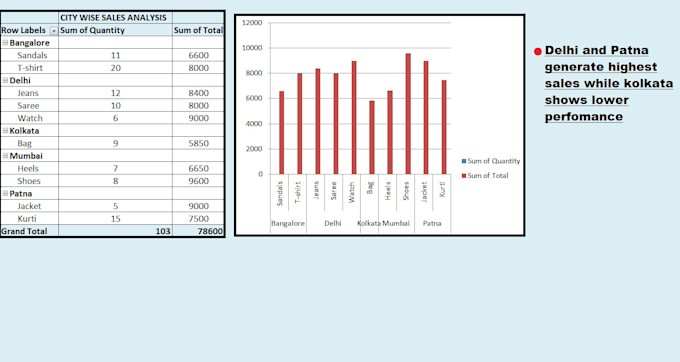Click the Sum of Total legend label
680x362 pixels.
[487, 176]
